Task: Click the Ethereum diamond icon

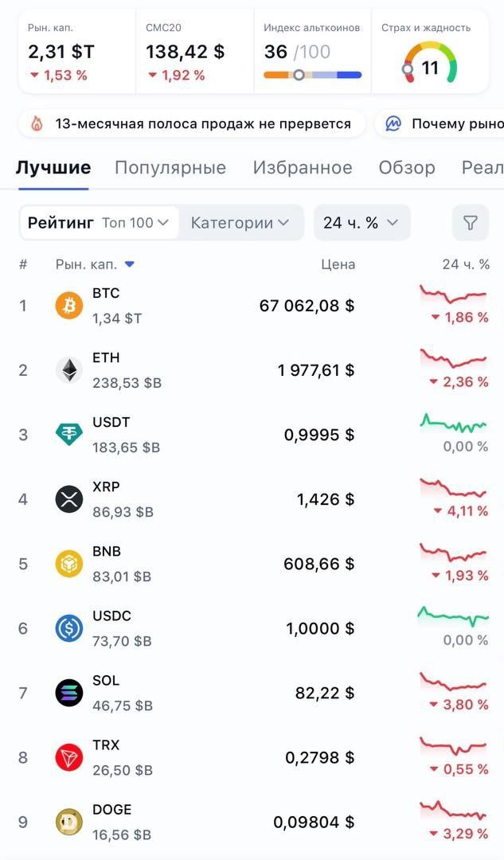Action: pos(69,370)
